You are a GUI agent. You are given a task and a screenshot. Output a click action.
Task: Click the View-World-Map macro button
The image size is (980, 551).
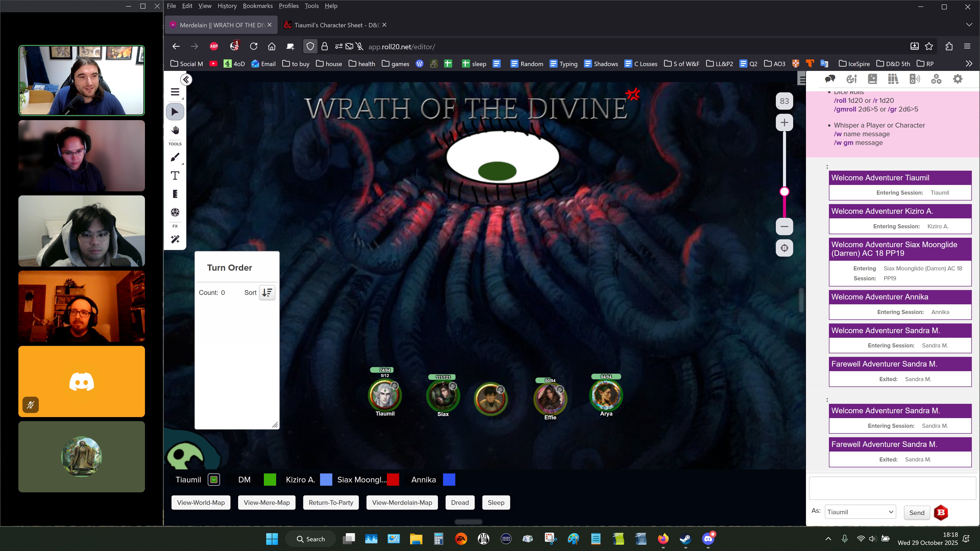(x=201, y=503)
